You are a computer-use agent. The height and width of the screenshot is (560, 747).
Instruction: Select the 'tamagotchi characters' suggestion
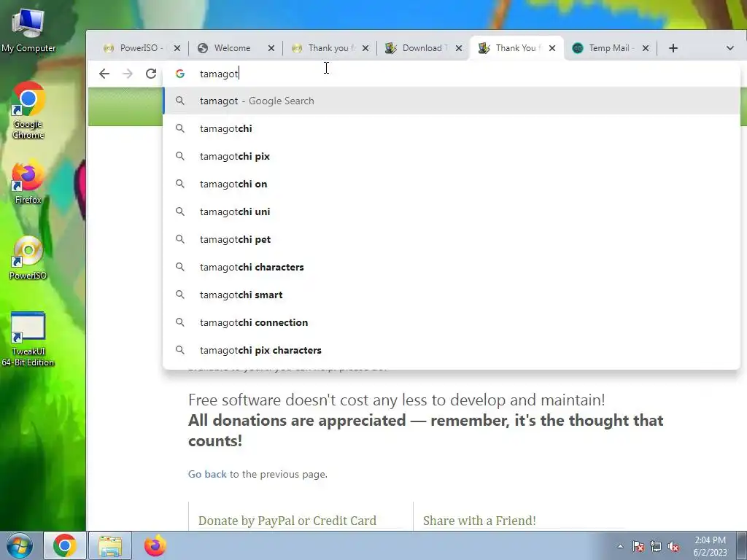tap(452, 267)
